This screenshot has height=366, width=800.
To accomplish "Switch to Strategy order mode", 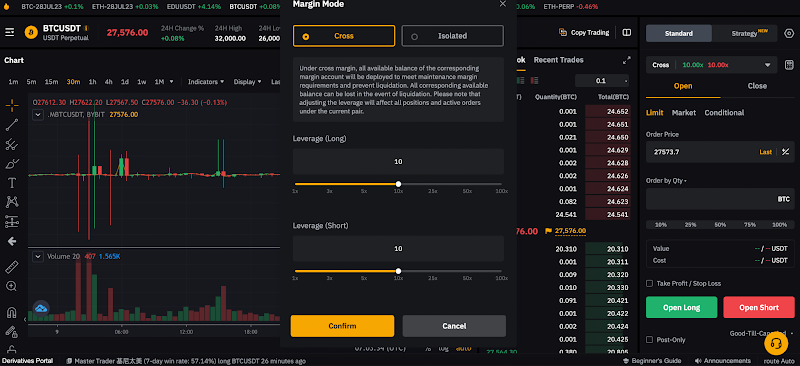I will [745, 34].
